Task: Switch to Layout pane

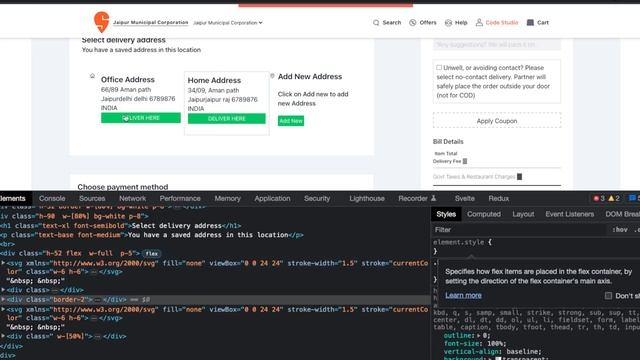Action: click(x=523, y=214)
